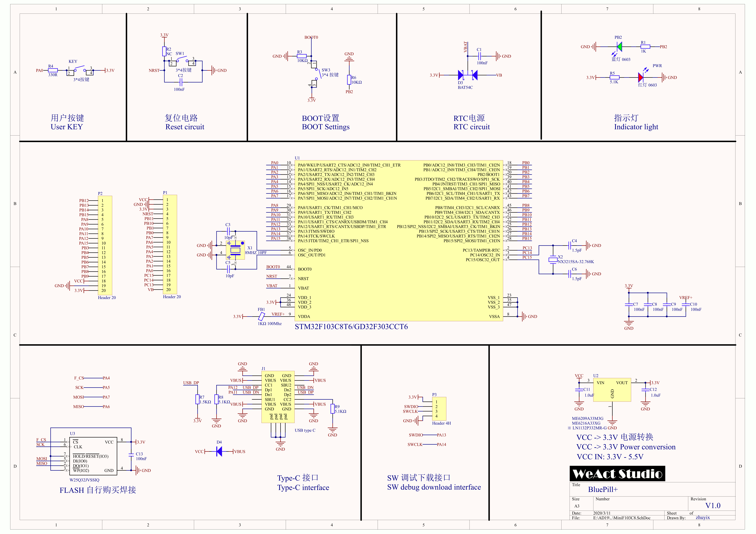Screen dimensions: 756x534
Task: Select the P3 Header 4H connector
Action: pos(439,409)
